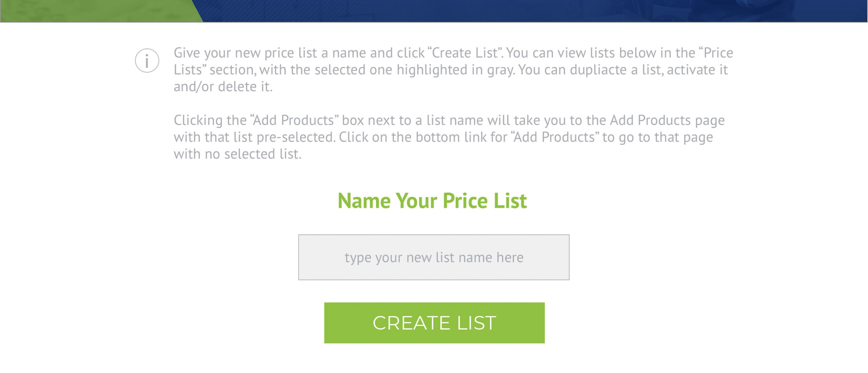Click the word pre-selected in the instructions
Image resolution: width=868 pixels, height=373 pixels.
(x=296, y=138)
